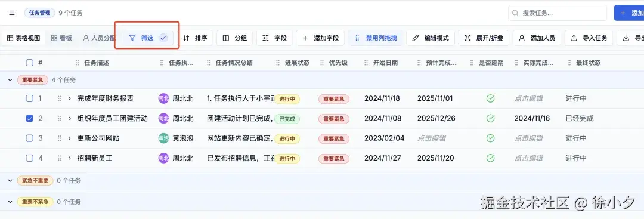Screen dimensions: 644x219
Task: Open the 分组 grouping button
Action: pos(234,38)
